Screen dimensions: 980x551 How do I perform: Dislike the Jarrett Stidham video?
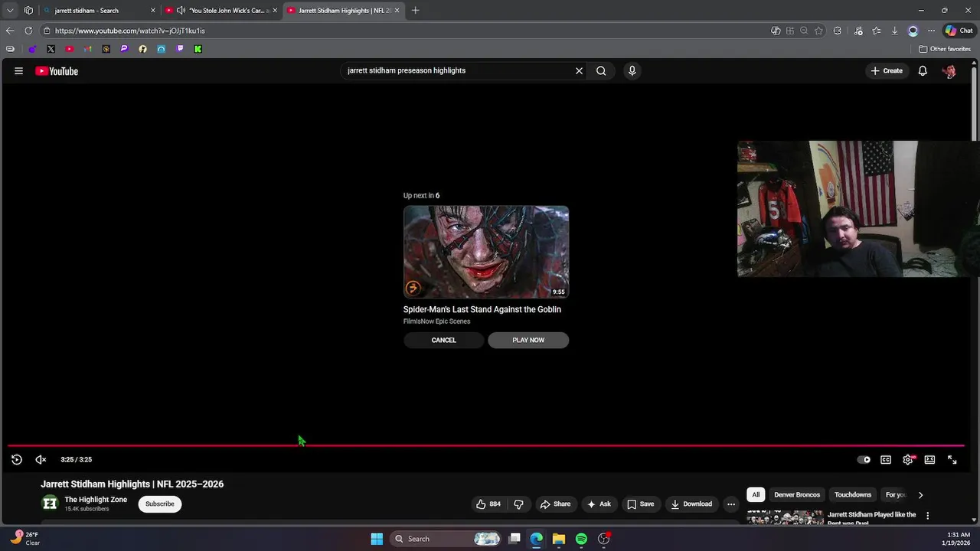pyautogui.click(x=518, y=504)
